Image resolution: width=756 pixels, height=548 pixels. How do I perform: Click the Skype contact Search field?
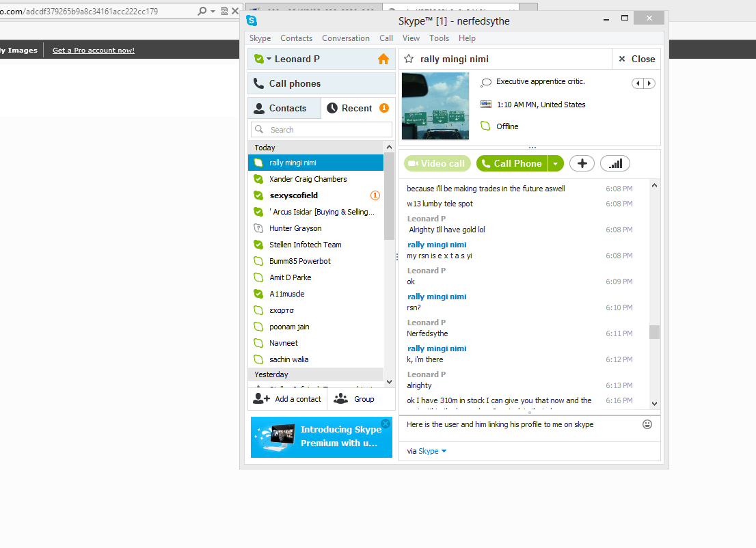[x=321, y=129]
